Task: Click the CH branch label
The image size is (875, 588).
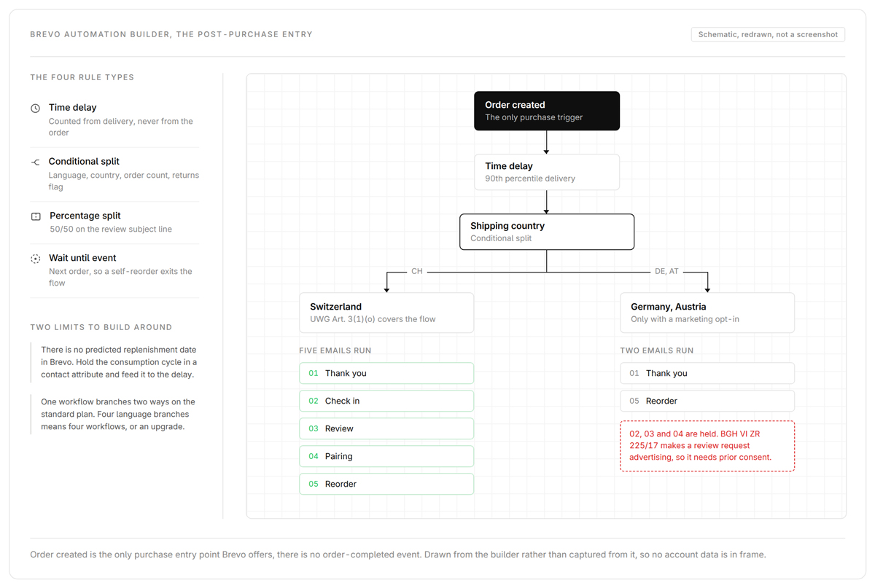Action: tap(417, 271)
